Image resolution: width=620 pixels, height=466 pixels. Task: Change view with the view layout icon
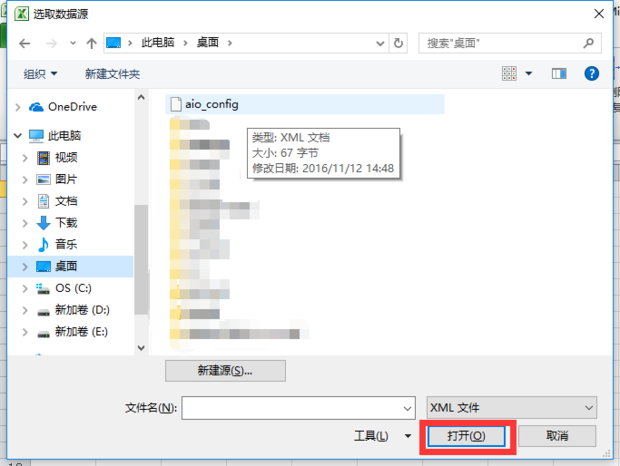tap(509, 74)
